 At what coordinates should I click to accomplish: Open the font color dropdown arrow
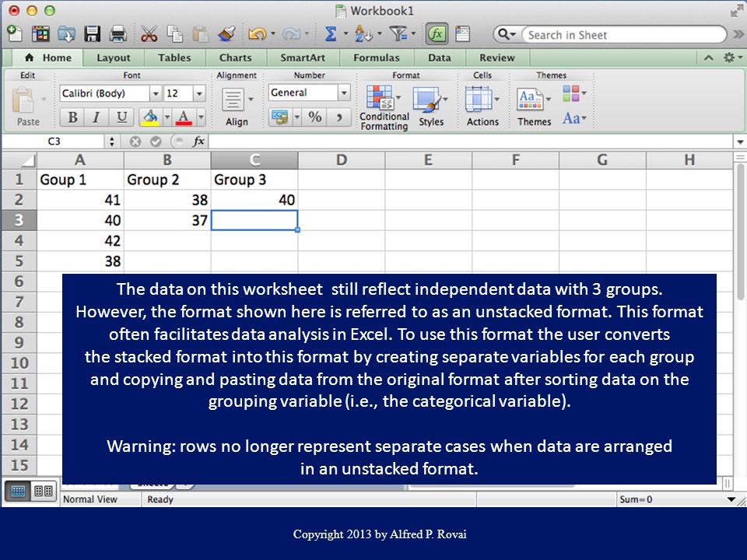[x=201, y=117]
